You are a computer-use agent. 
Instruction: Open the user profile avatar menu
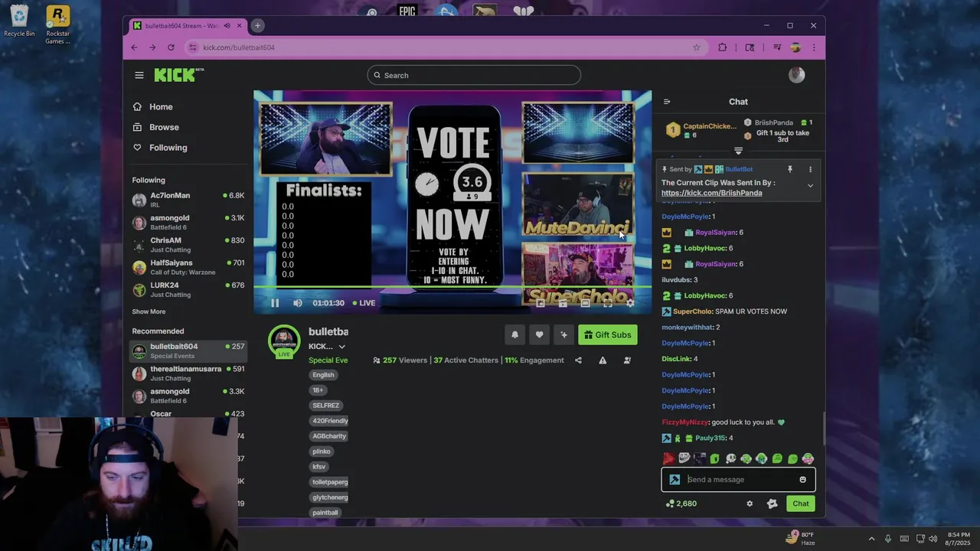click(x=796, y=75)
